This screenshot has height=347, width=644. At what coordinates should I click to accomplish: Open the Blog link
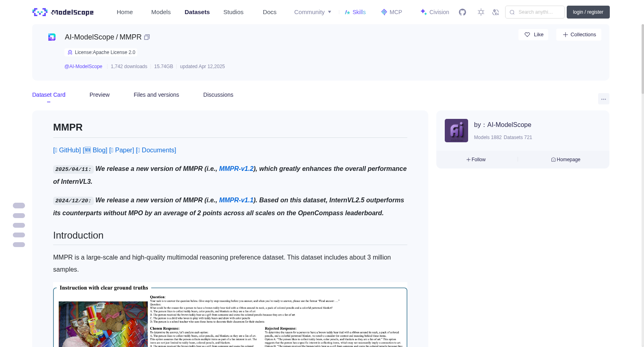pyautogui.click(x=95, y=150)
